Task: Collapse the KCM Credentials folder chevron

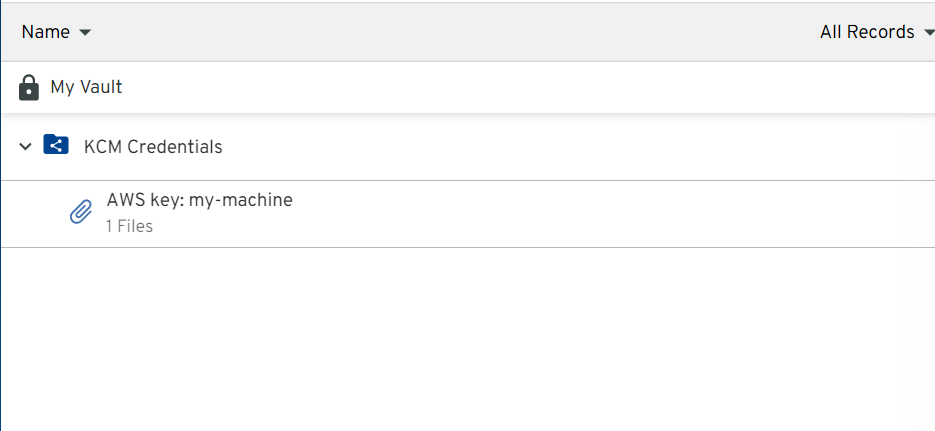Action: pos(25,147)
